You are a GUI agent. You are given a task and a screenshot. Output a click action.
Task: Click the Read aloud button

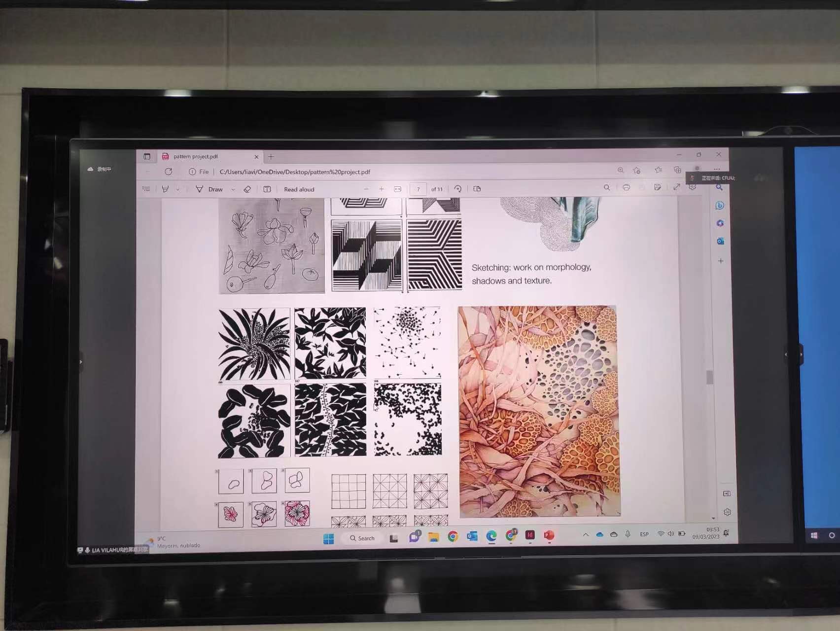tap(299, 189)
